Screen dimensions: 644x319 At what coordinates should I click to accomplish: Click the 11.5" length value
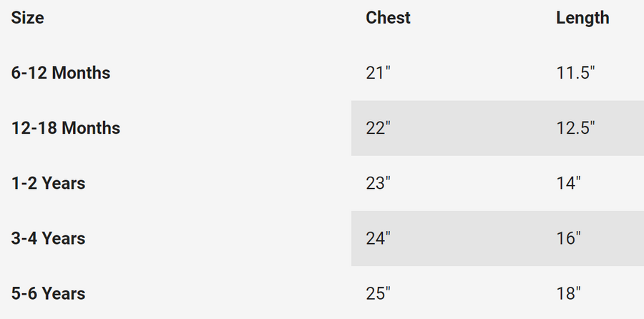575,73
